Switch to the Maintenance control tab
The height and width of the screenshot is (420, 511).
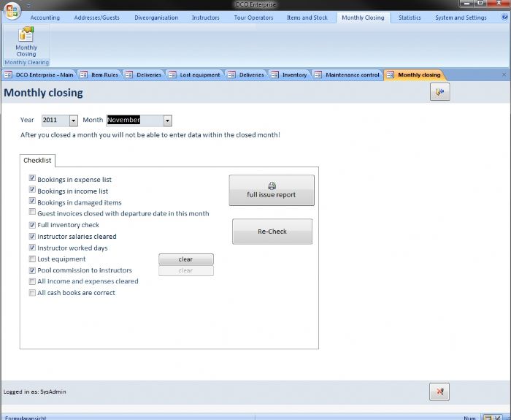[x=352, y=75]
